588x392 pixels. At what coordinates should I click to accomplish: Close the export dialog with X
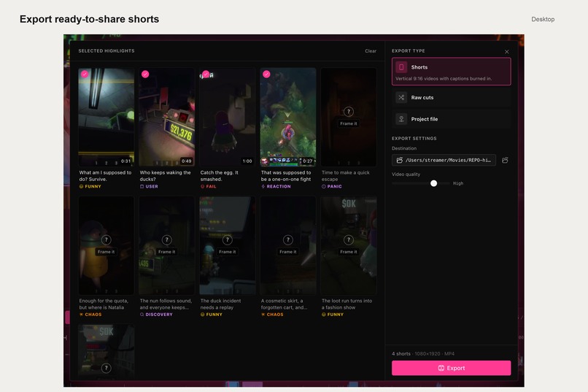pyautogui.click(x=506, y=52)
